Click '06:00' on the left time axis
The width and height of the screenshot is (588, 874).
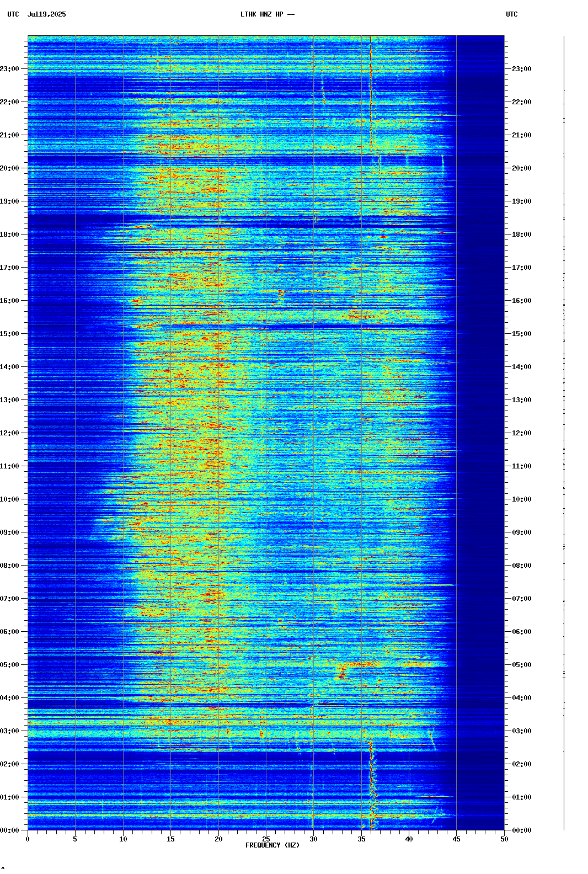point(9,632)
